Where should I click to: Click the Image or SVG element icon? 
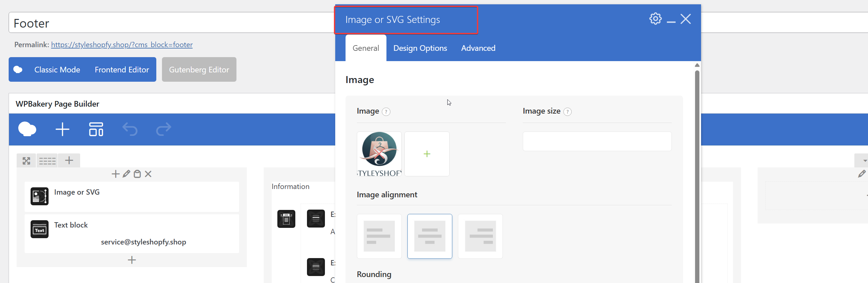click(x=40, y=196)
